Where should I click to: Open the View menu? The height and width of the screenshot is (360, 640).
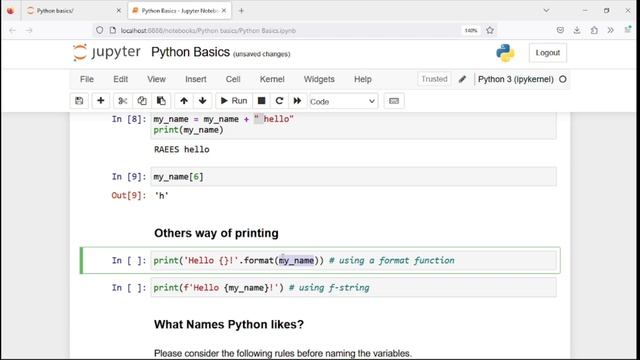[156, 79]
